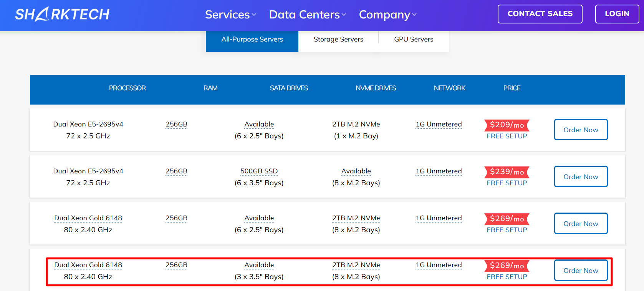
Task: Click the Sharktech logo
Action: (62, 14)
